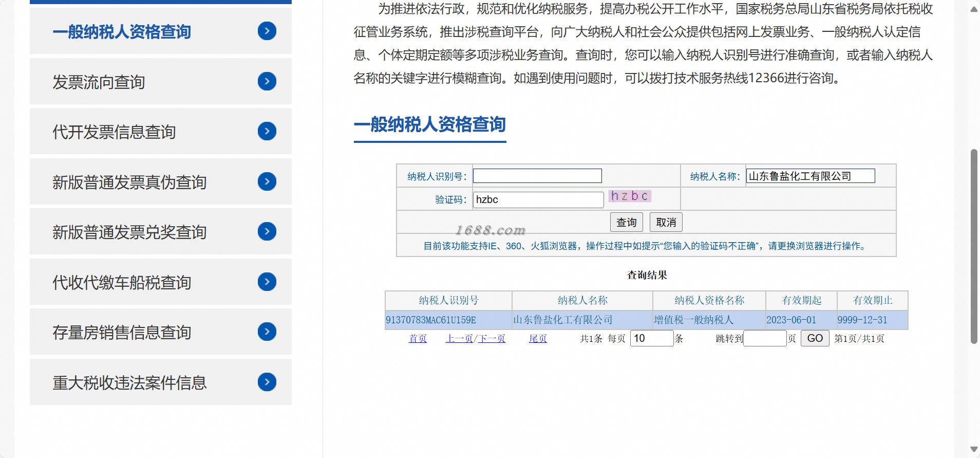Viewport: 980px width, 458px height.
Task: Click the GO button
Action: click(815, 338)
